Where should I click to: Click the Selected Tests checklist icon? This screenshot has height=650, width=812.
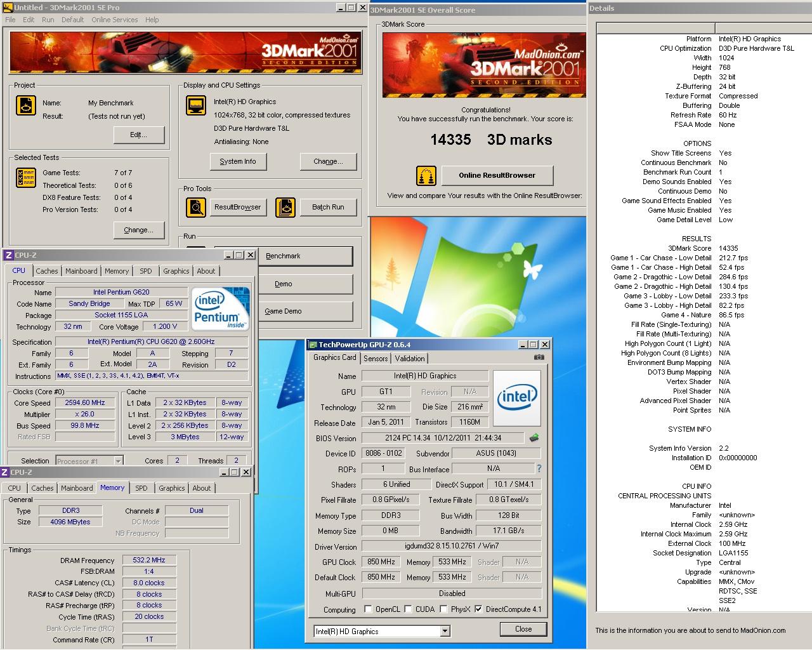[x=25, y=178]
